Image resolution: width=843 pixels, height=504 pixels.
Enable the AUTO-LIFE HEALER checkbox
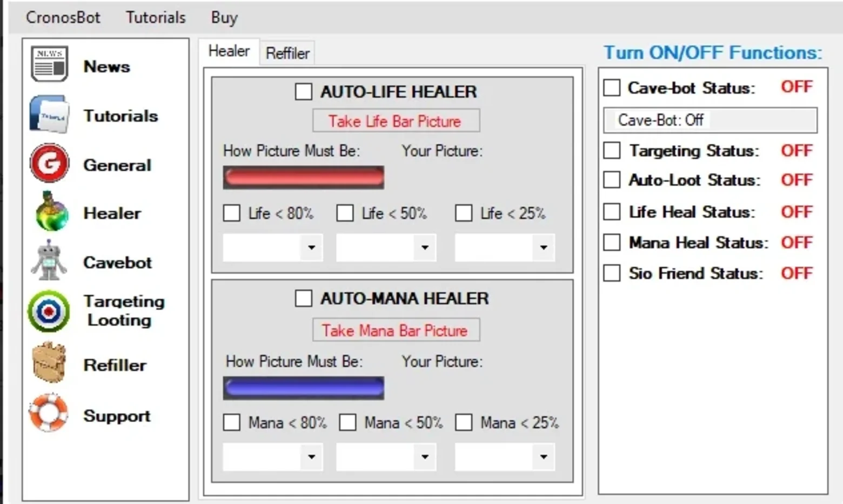point(303,91)
